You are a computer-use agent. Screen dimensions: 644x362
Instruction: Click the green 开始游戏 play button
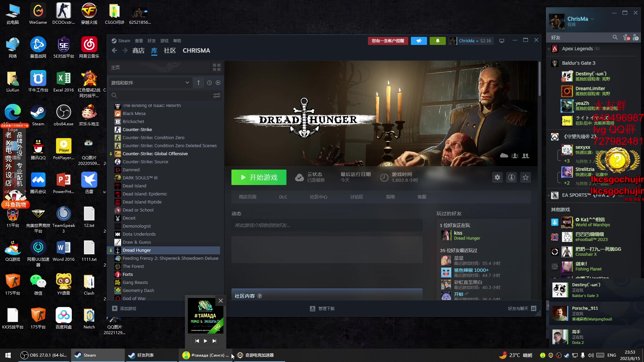[x=259, y=177]
